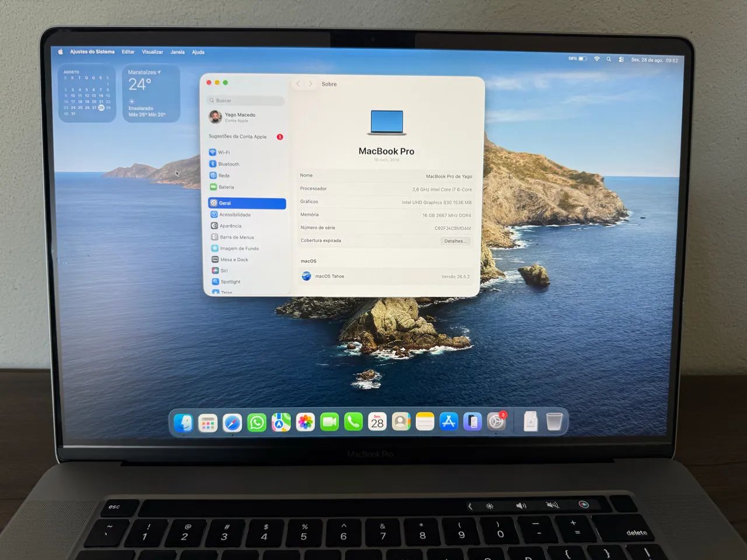
Task: Click the processor value 2,6 GHz Intel Core i7
Action: coord(442,190)
